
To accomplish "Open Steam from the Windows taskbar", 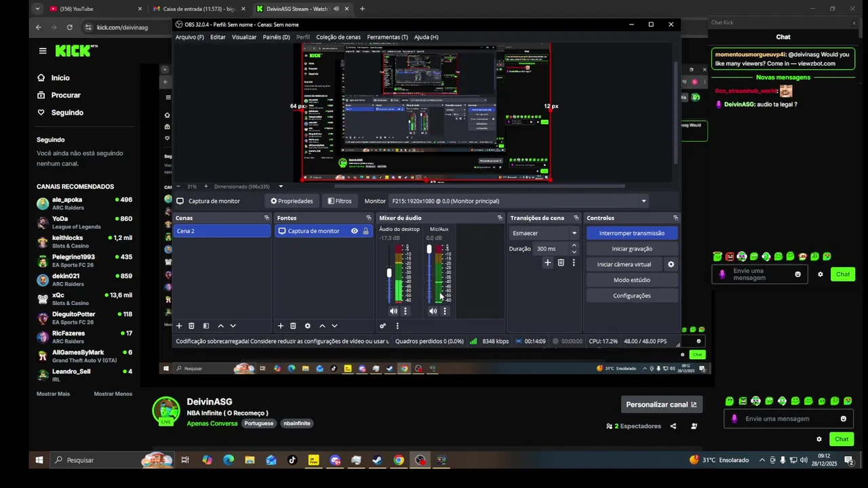I will (x=377, y=460).
